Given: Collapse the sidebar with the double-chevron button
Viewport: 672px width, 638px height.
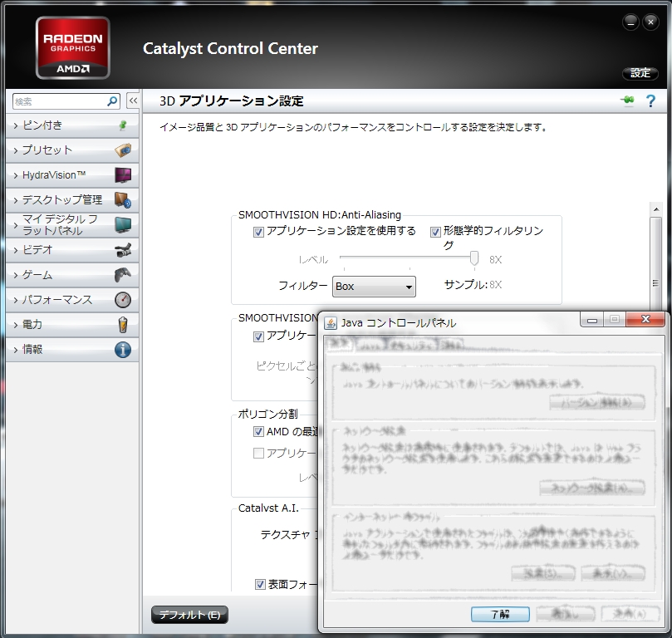Looking at the screenshot, I should pos(133,101).
